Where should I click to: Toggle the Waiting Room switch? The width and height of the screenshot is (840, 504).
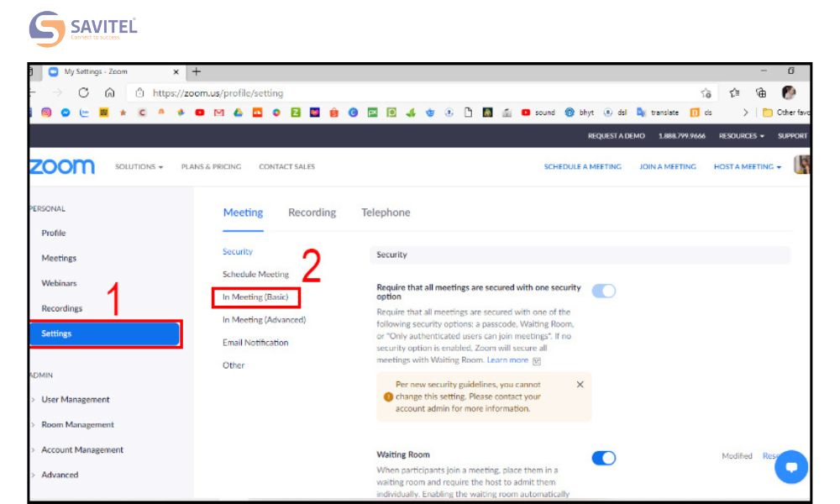(x=603, y=458)
